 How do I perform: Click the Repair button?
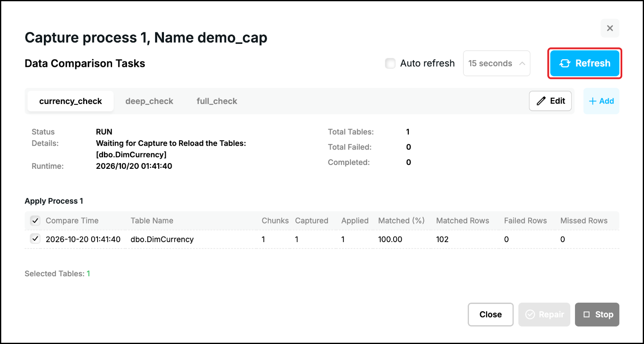point(544,315)
